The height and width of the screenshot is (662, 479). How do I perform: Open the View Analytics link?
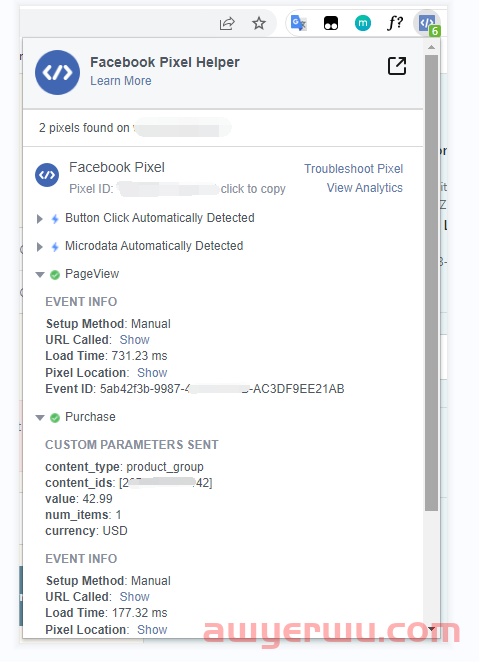point(365,188)
